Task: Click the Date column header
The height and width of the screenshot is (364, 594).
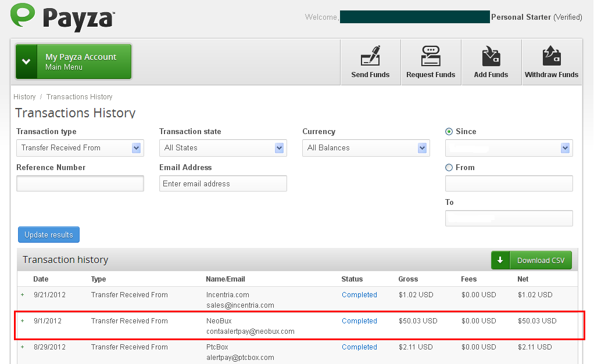Action: pos(41,279)
